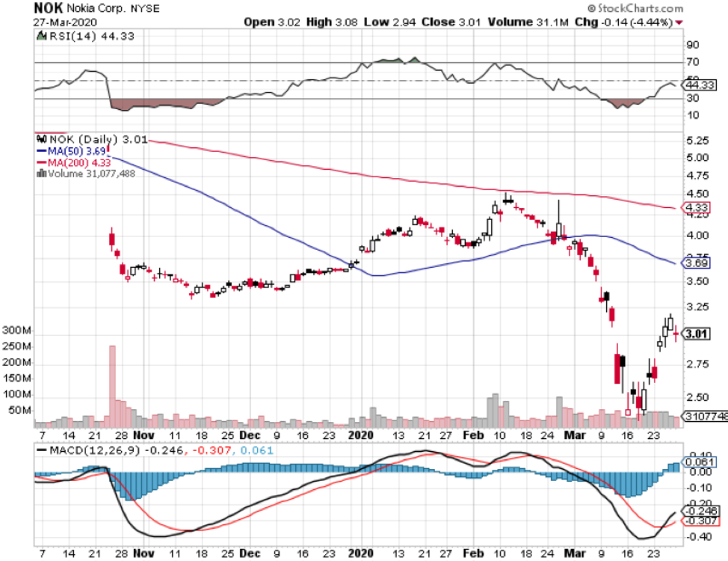This screenshot has height=561, width=728.
Task: Click the 2.50 price axis label
Action: pyautogui.click(x=697, y=397)
